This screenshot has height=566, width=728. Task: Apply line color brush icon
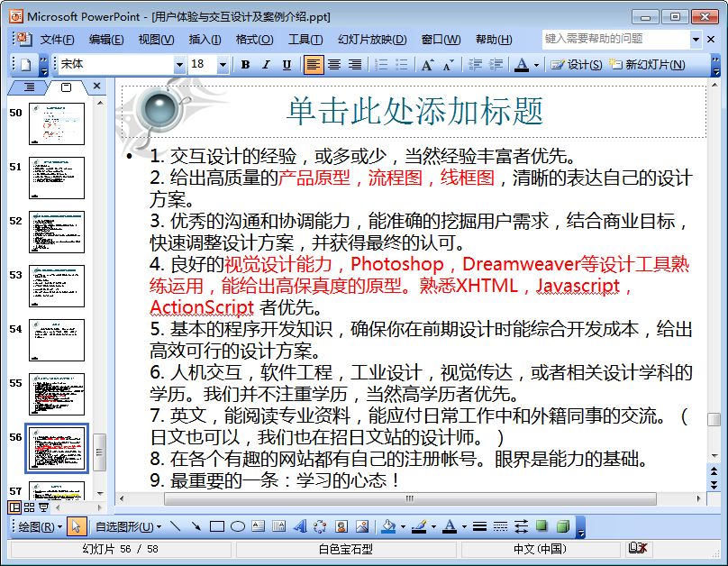419,526
